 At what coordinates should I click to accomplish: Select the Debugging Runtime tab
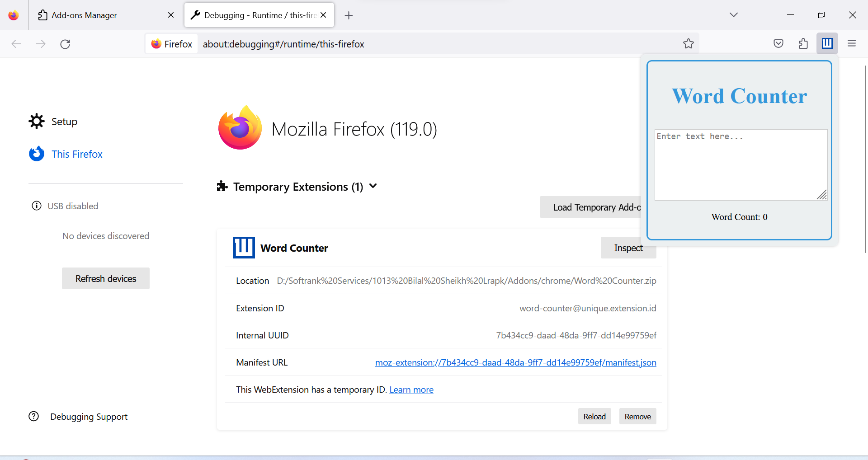(x=259, y=15)
